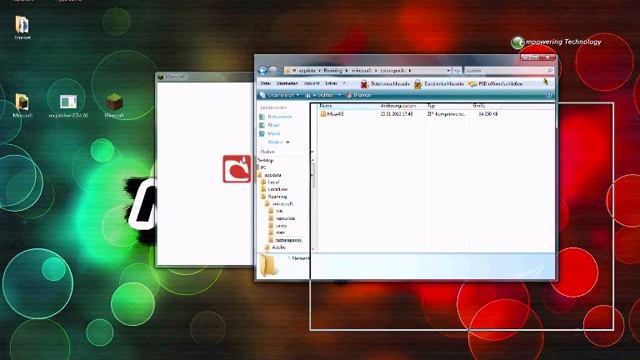The image size is (640, 360).
Task: Select the texturepacks folder in the tree
Action: point(288,240)
